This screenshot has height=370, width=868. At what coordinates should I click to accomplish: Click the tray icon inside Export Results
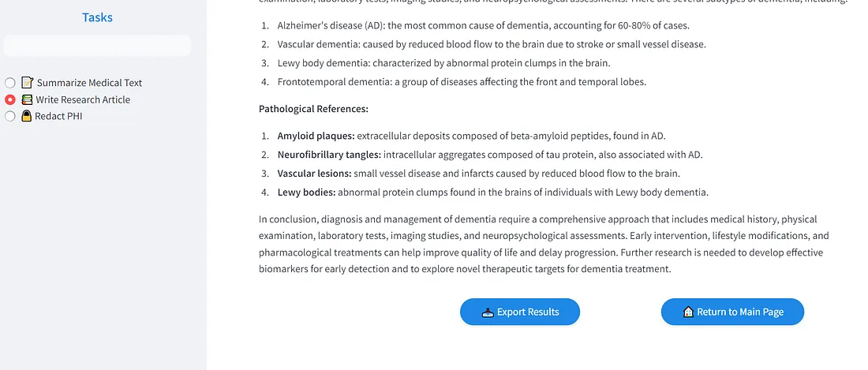pyautogui.click(x=488, y=312)
